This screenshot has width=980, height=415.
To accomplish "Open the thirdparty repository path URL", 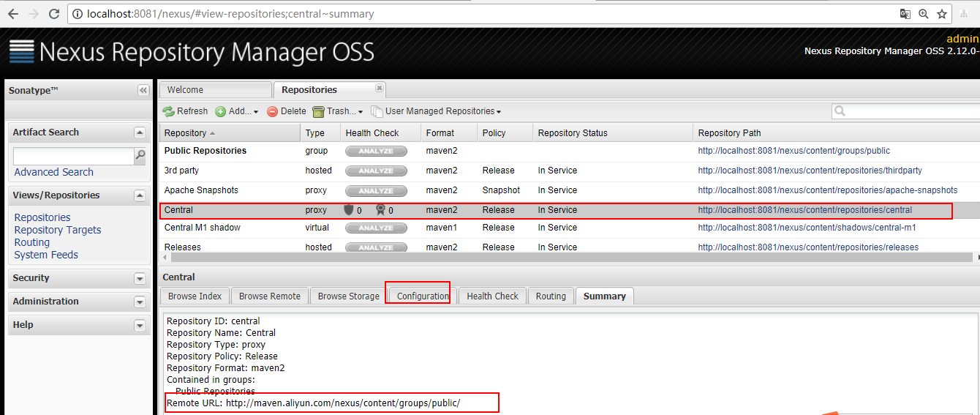I will 810,171.
